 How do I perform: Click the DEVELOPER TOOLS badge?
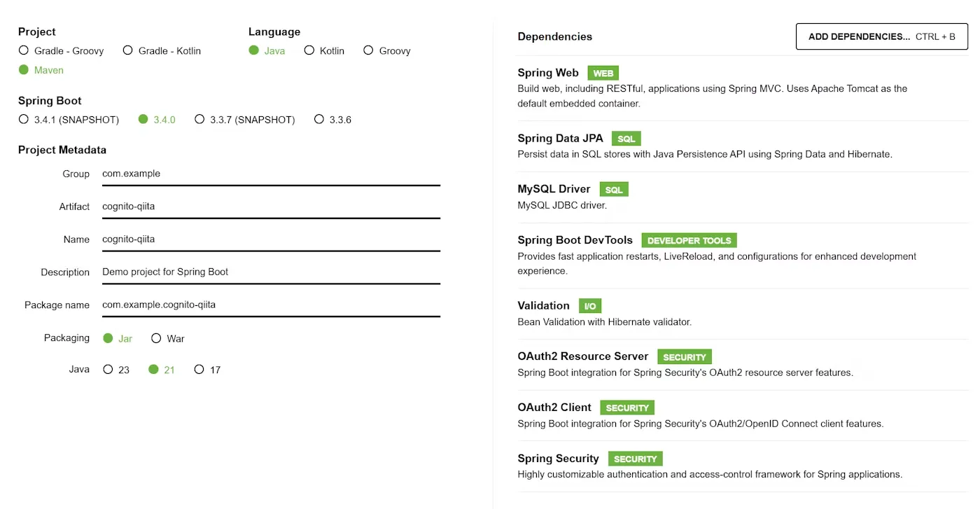pyautogui.click(x=689, y=241)
